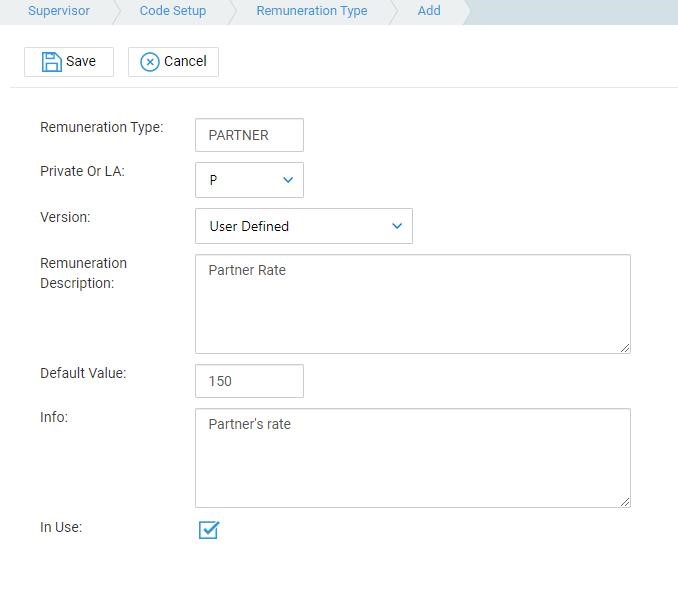Open the Private Or LA dropdown
The image size is (678, 590).
tap(249, 180)
